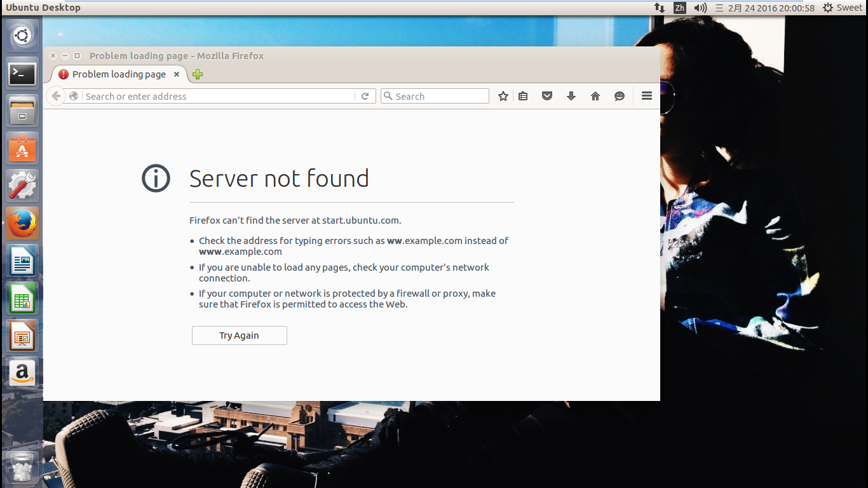Open the Trash in the dock
This screenshot has height=488, width=868.
coord(22,466)
